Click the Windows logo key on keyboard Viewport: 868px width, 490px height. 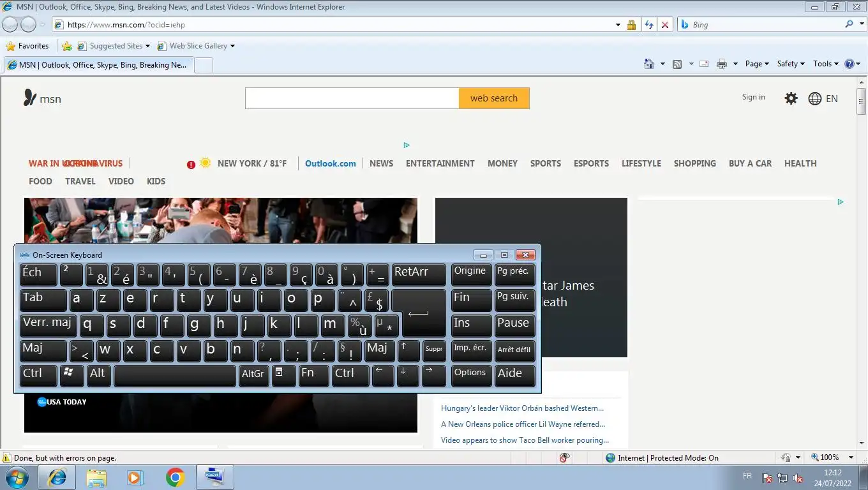click(x=72, y=375)
